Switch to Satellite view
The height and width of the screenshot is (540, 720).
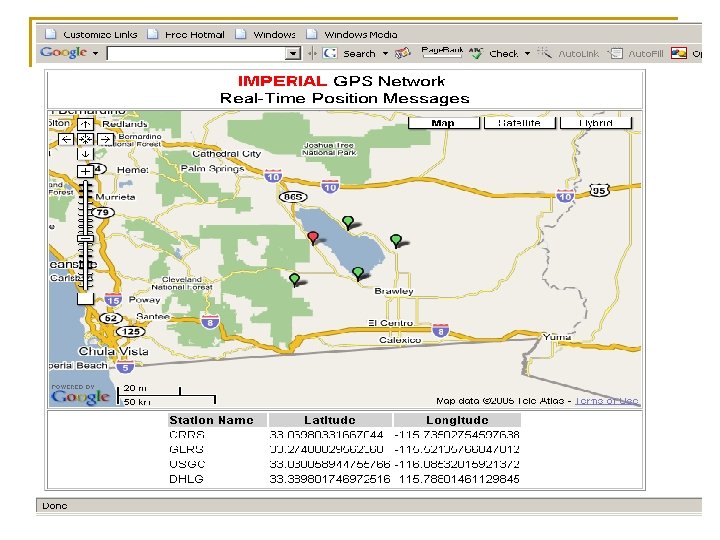(x=519, y=123)
